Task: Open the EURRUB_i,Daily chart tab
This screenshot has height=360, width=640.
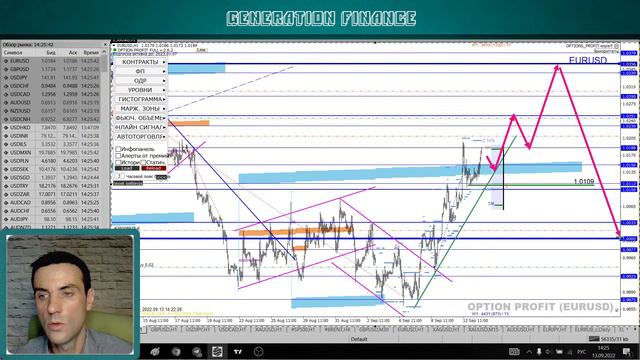Action: coord(593,329)
